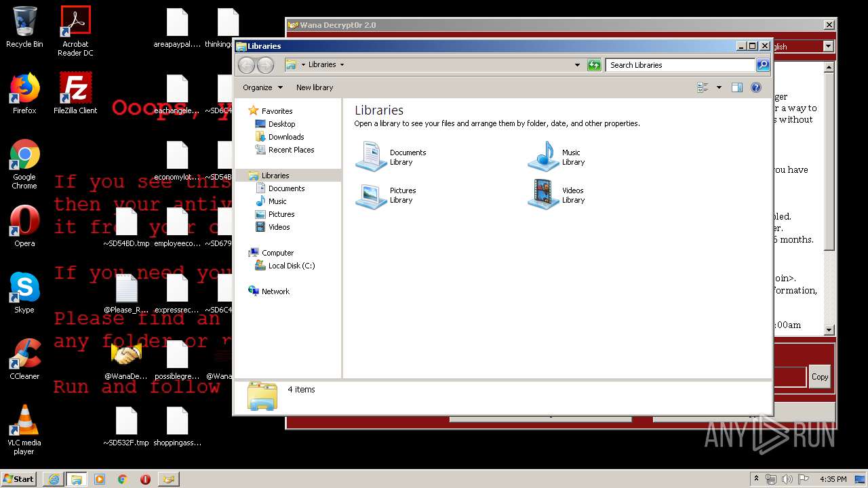Click New library toolbar button
868x488 pixels.
click(315, 87)
